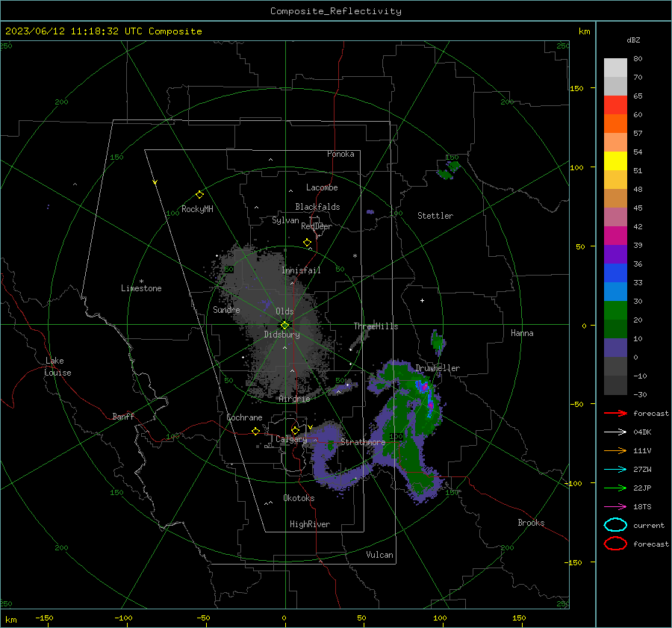The height and width of the screenshot is (628, 672).
Task: Select the magenta 18TS arrow in legend
Action: tap(616, 507)
